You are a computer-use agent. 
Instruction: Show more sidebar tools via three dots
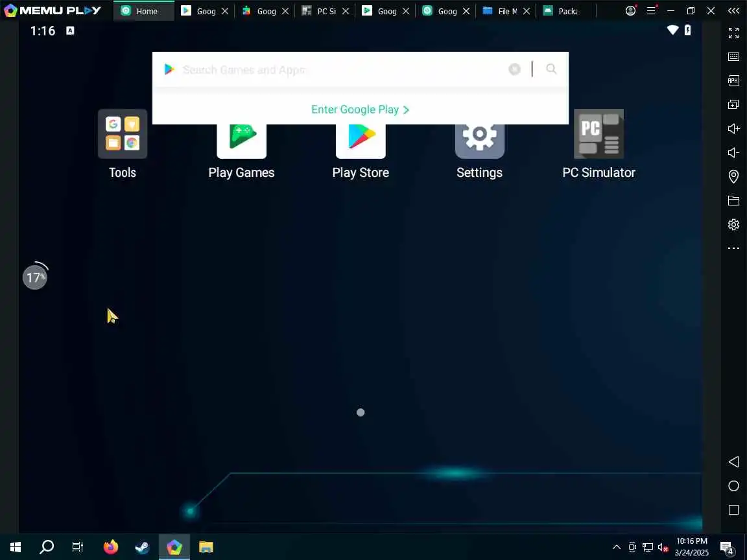tap(733, 248)
